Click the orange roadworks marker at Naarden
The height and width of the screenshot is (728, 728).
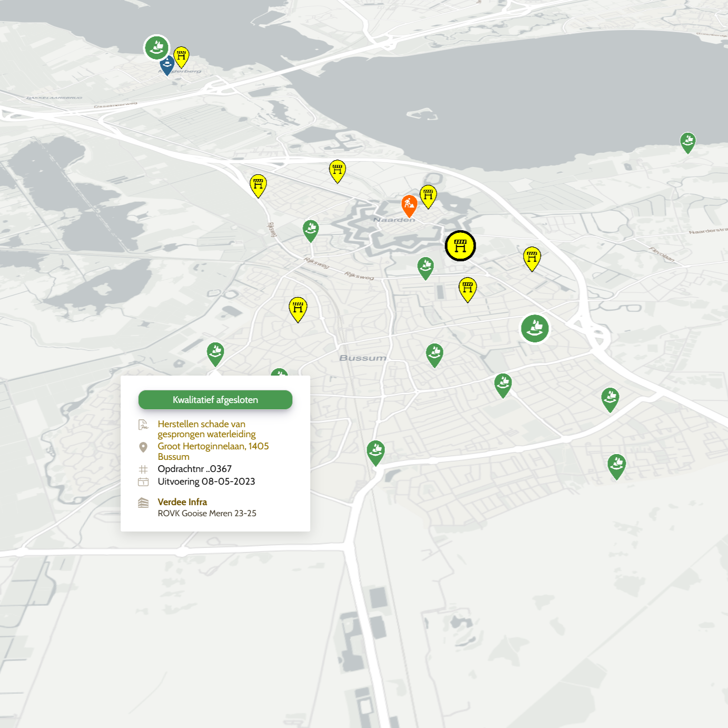409,205
